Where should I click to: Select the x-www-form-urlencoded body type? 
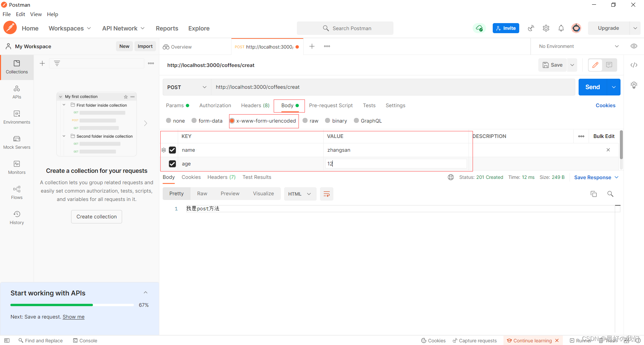point(232,121)
